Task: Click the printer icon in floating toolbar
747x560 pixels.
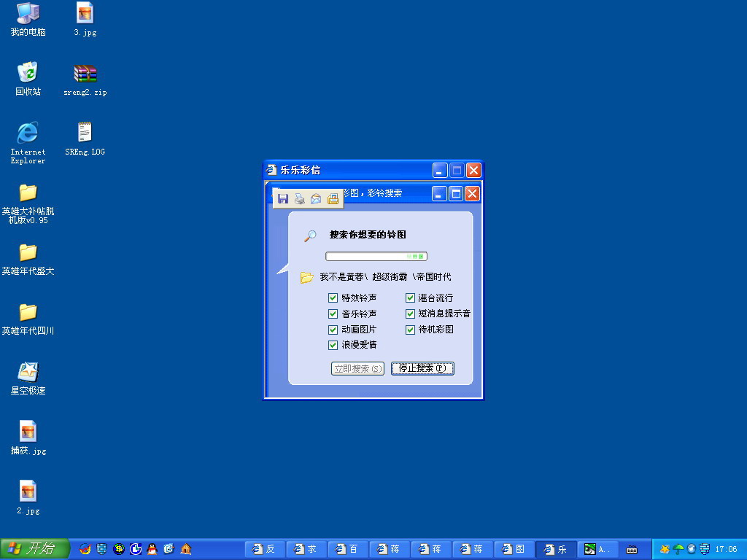Action: tap(299, 199)
